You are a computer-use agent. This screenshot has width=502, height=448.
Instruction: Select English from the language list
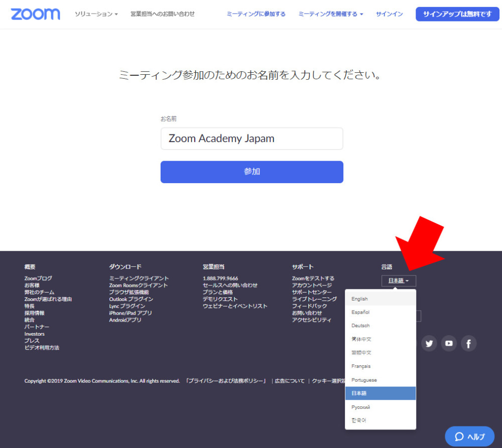pos(359,299)
